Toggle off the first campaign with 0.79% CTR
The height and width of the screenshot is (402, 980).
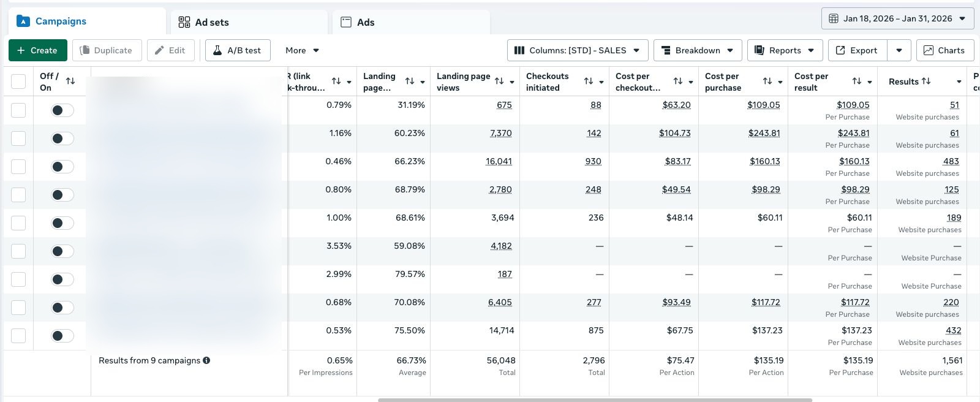click(62, 110)
